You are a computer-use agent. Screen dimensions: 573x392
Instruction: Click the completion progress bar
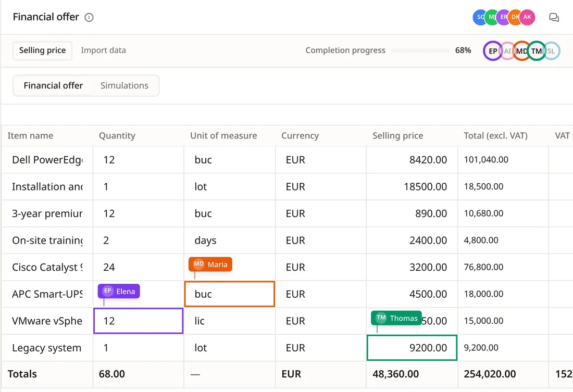click(420, 51)
